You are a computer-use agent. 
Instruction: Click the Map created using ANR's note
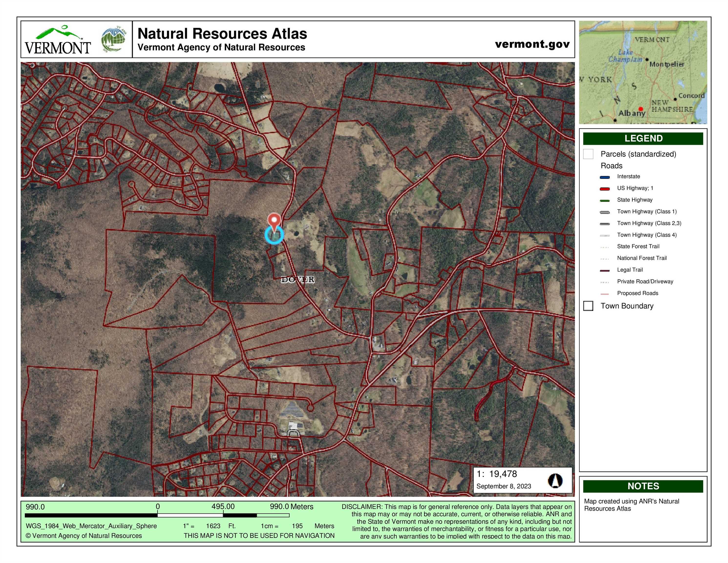pos(632,505)
